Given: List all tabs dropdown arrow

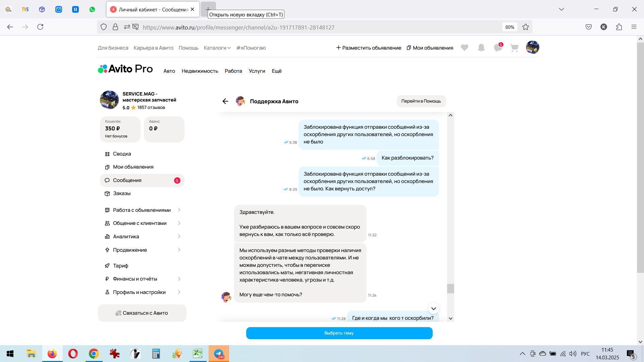Looking at the screenshot, I should point(561,9).
